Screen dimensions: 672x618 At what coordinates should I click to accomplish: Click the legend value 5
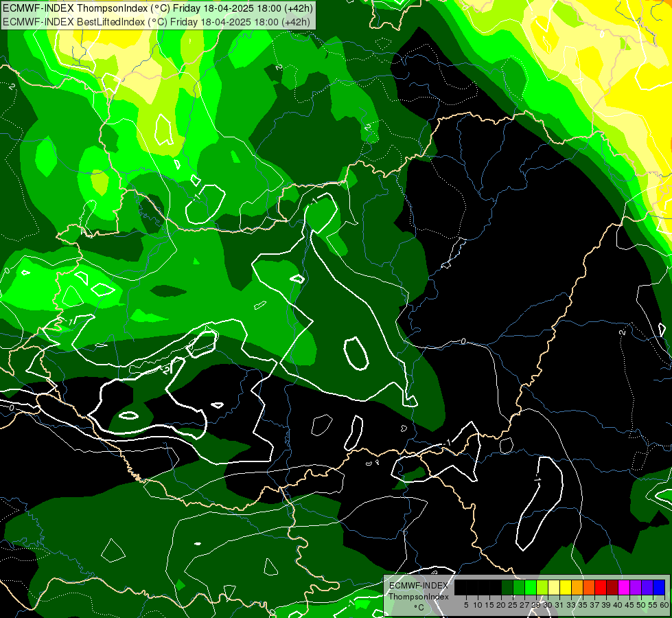point(466,605)
